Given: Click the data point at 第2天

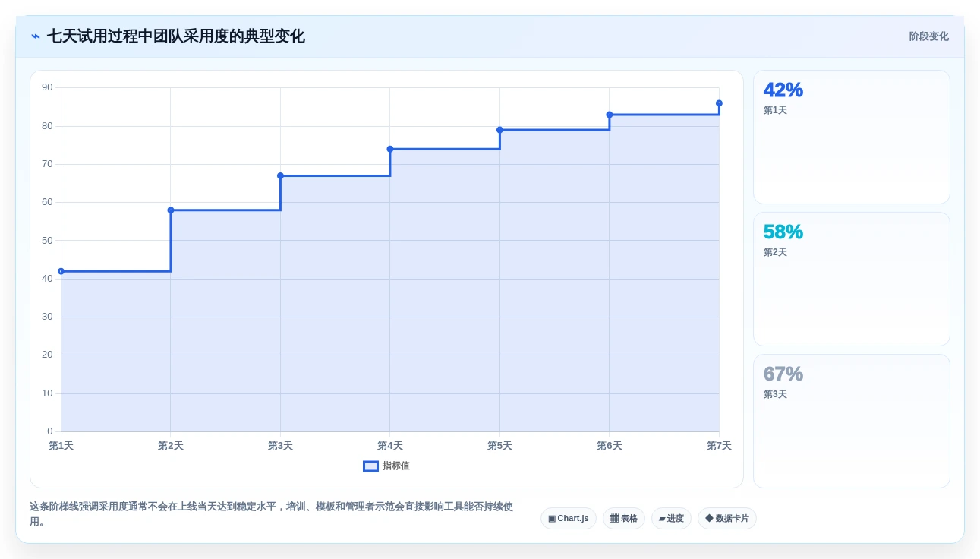Looking at the screenshot, I should [x=171, y=210].
